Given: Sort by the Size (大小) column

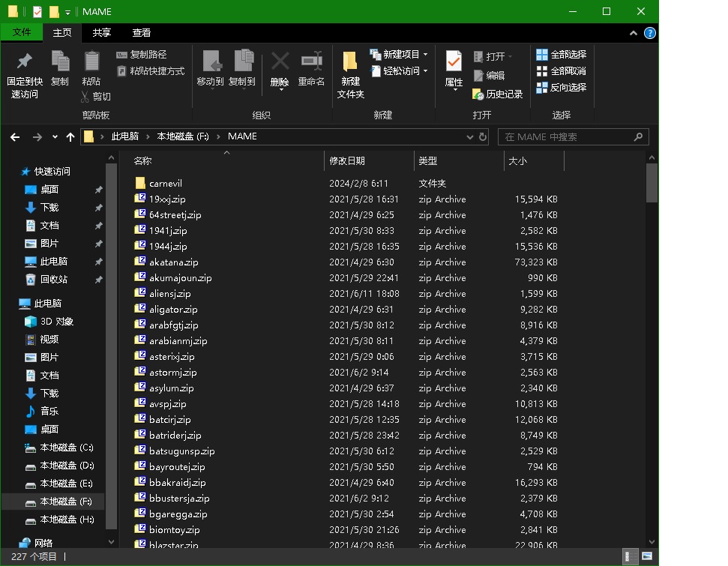Looking at the screenshot, I should tap(517, 160).
